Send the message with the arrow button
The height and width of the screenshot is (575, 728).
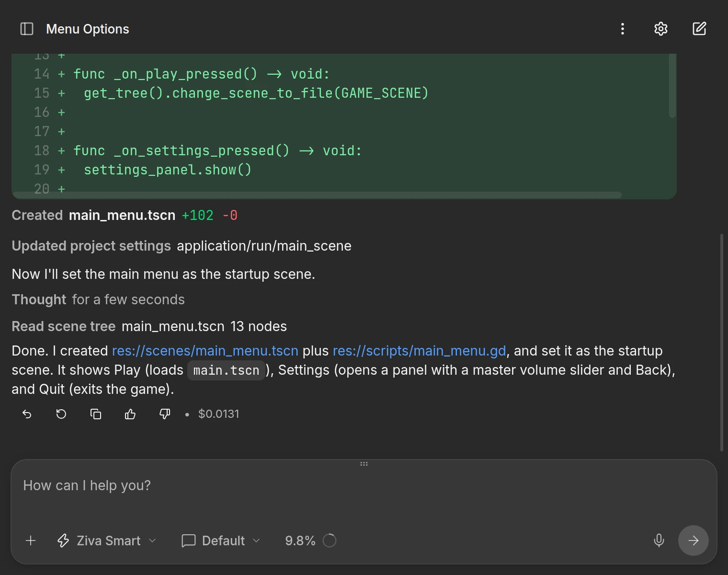click(693, 540)
